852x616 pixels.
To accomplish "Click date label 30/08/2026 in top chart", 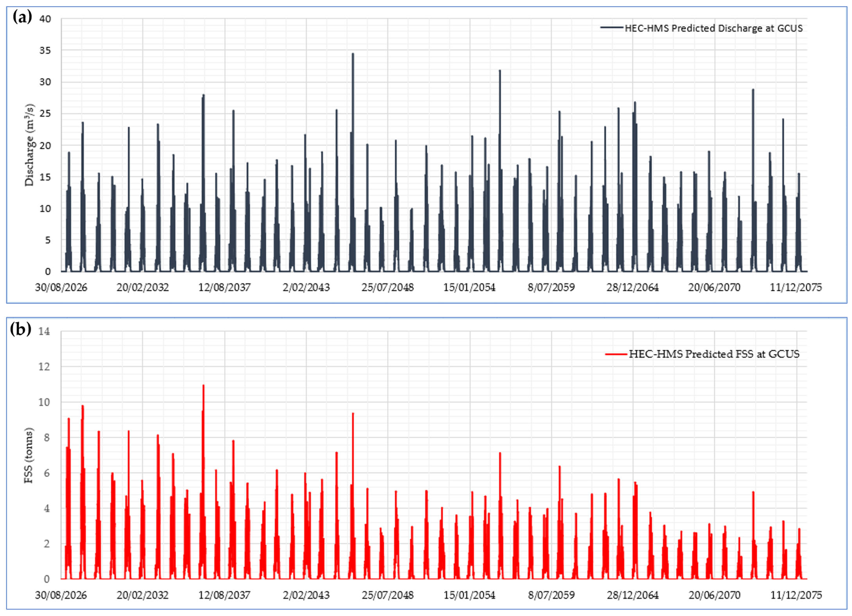I will tap(61, 288).
